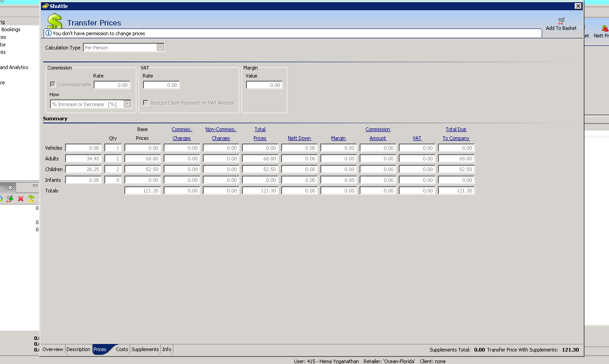Toggle Reduce Client Payment on VAT Amount

click(146, 103)
